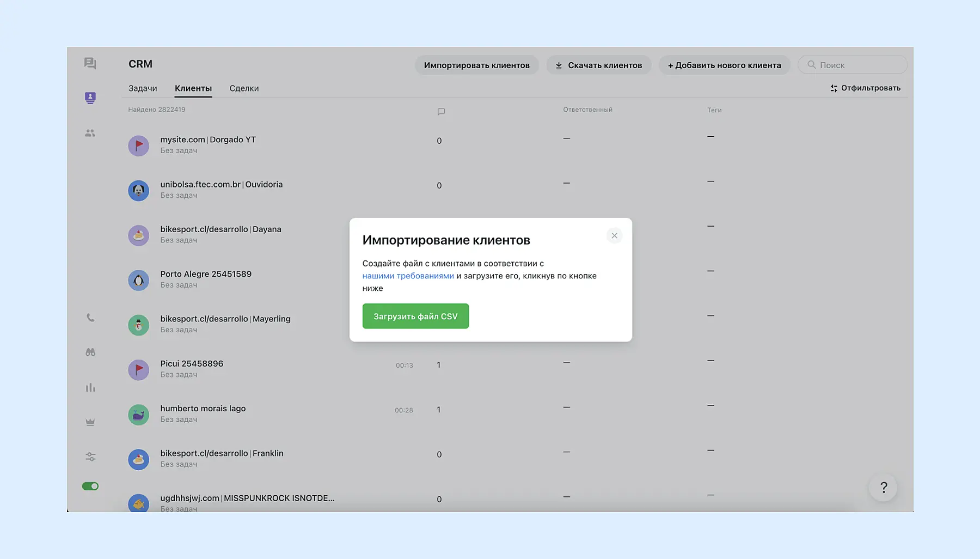The width and height of the screenshot is (980, 559).
Task: Open the chats icon in sidebar
Action: (x=90, y=64)
